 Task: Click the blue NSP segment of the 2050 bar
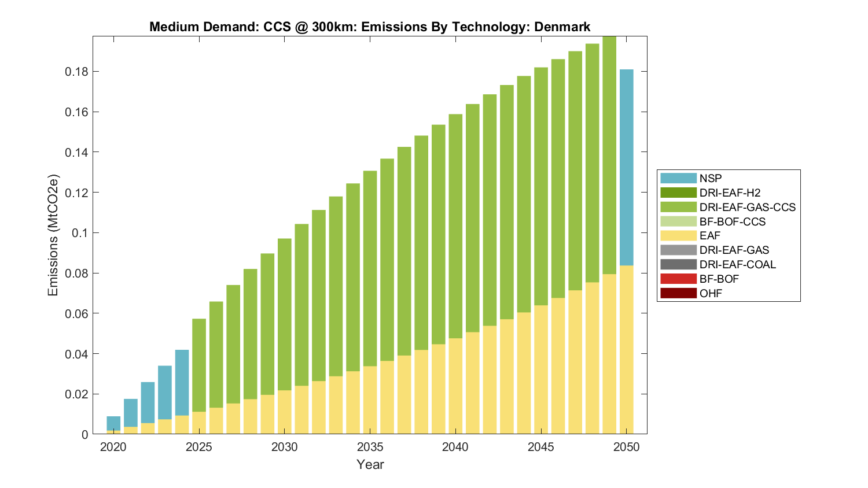[x=626, y=168]
